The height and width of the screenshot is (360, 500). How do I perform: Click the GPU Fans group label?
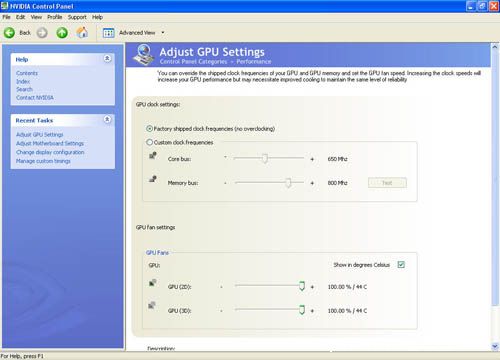click(157, 253)
